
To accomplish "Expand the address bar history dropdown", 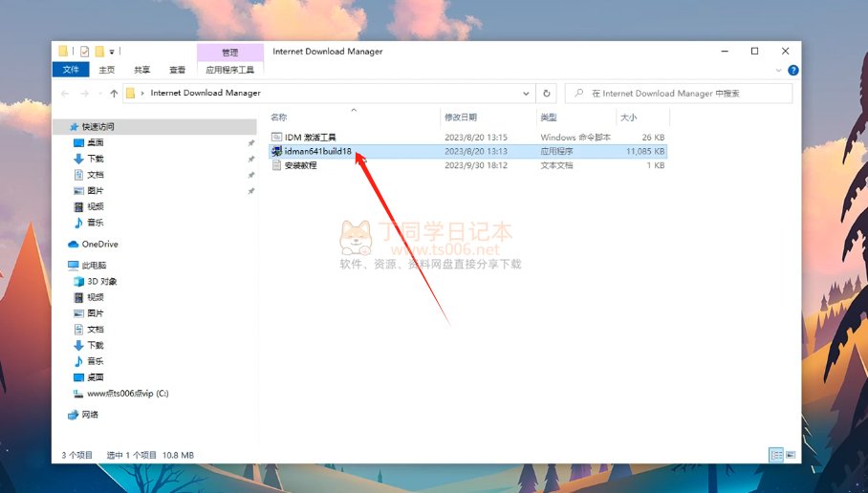I will [526, 94].
